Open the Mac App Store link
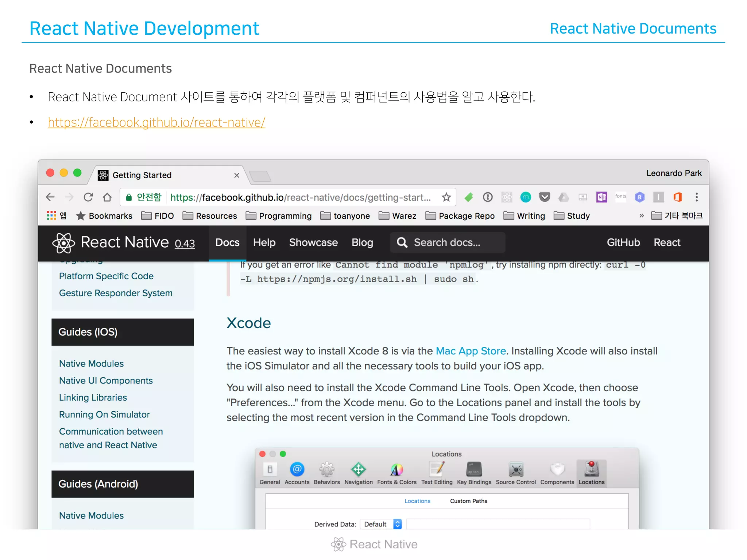This screenshot has height=560, width=747. (471, 351)
